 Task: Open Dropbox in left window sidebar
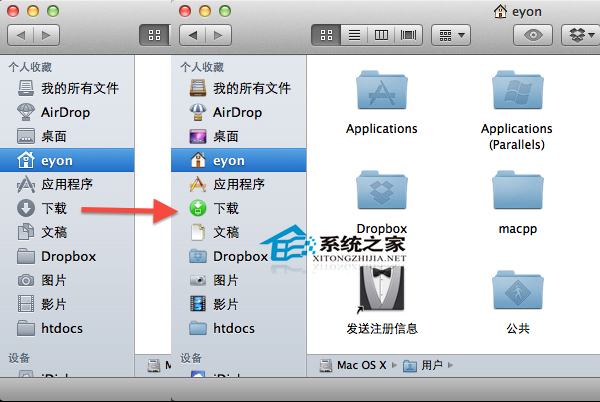[67, 256]
